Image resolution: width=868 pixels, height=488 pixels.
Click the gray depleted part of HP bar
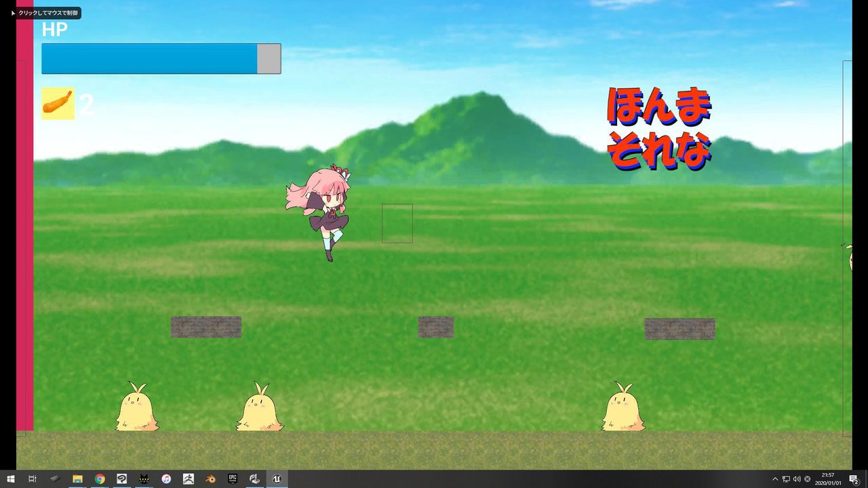(x=269, y=59)
